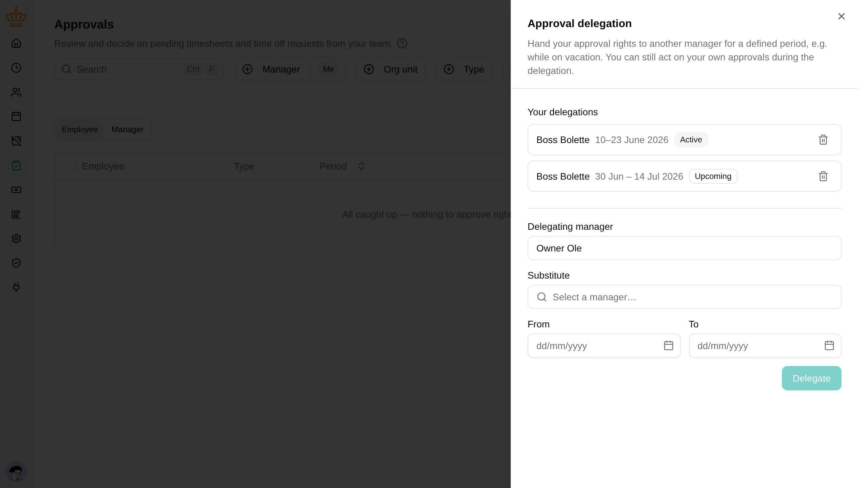The width and height of the screenshot is (868, 488).
Task: Open the gear settings icon in sidebar
Action: coord(16,239)
